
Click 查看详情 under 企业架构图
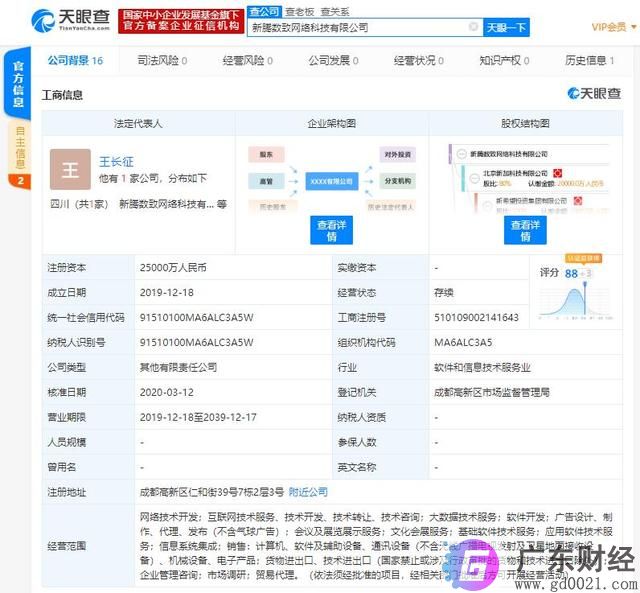point(331,230)
